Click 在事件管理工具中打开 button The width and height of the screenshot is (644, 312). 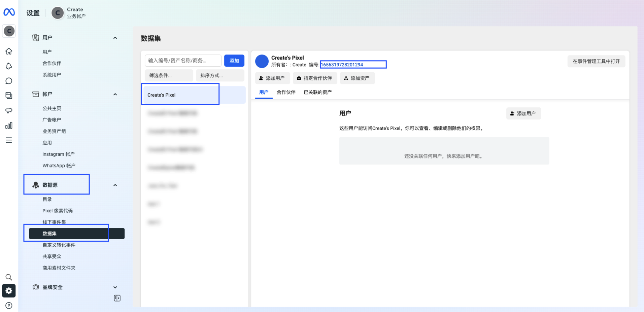[x=596, y=61]
